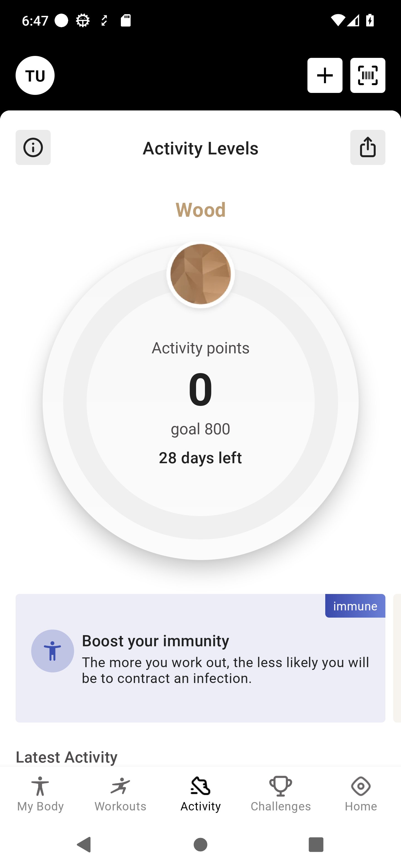401x868 pixels.
Task: Go to the Home tab
Action: (361, 794)
